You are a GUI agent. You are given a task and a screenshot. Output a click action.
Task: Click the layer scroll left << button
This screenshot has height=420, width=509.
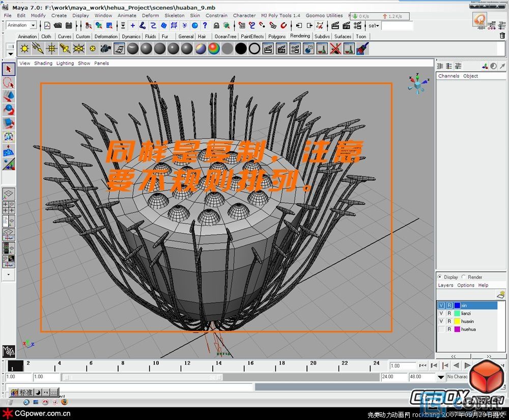click(453, 356)
